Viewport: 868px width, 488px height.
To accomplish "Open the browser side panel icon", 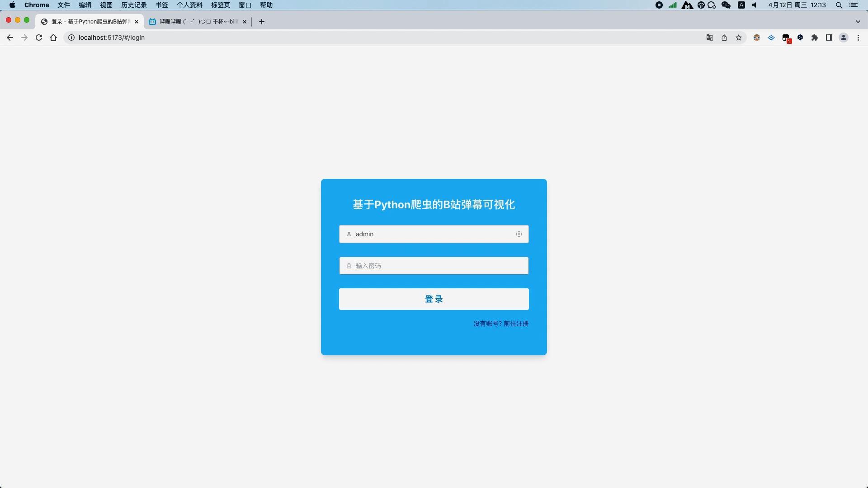I will (829, 38).
